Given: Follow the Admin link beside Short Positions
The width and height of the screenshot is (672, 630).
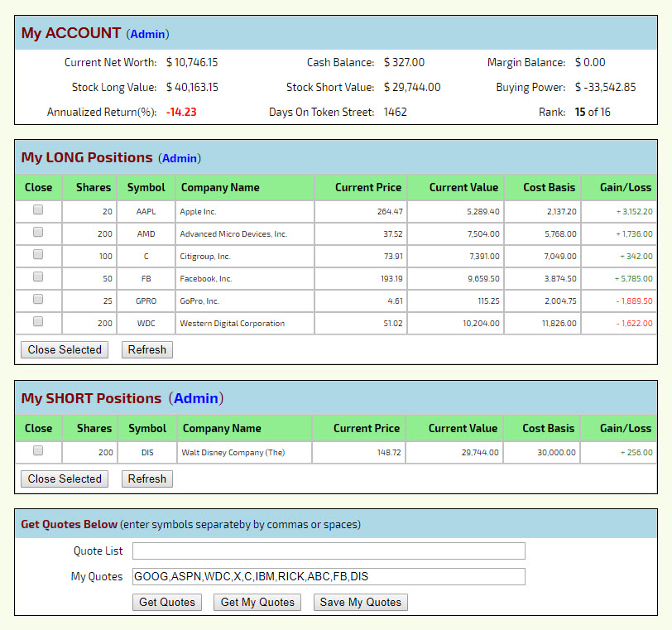Looking at the screenshot, I should click(x=196, y=399).
